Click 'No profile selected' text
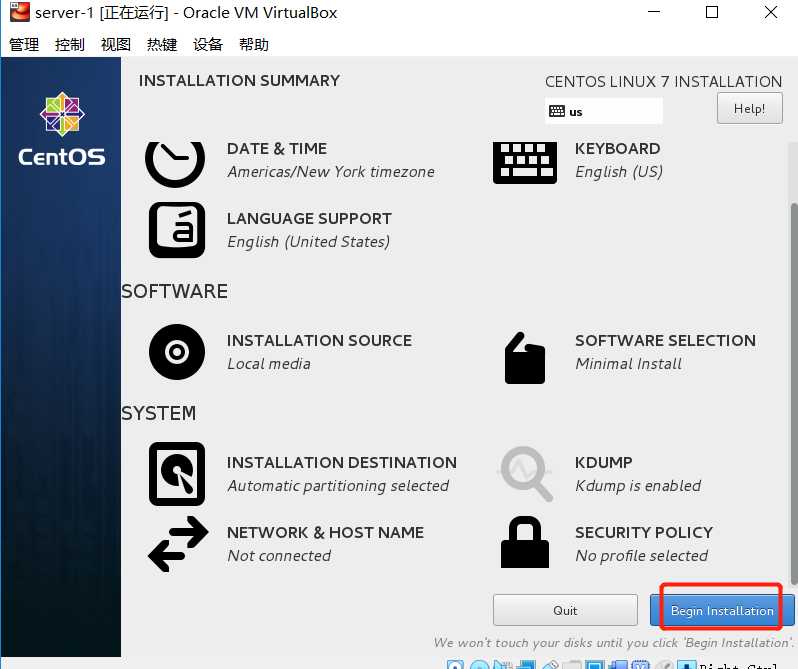 [641, 556]
